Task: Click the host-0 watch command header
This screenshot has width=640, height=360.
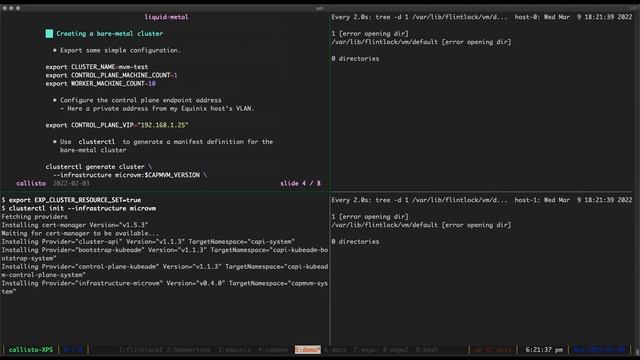Action: coord(482,17)
